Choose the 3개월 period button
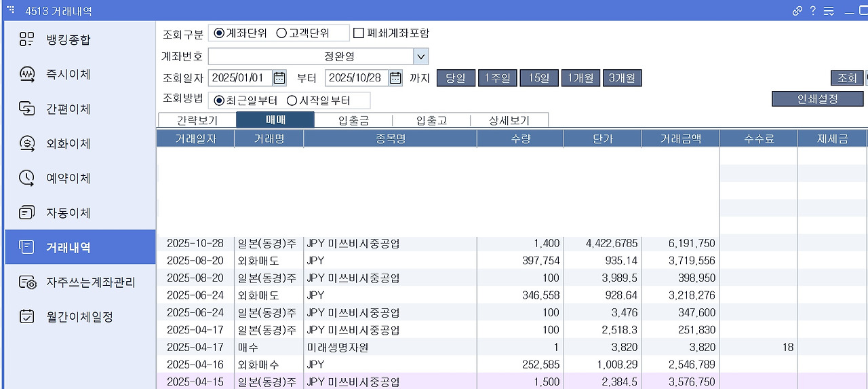Viewport: 868px width, 389px height. coord(623,78)
